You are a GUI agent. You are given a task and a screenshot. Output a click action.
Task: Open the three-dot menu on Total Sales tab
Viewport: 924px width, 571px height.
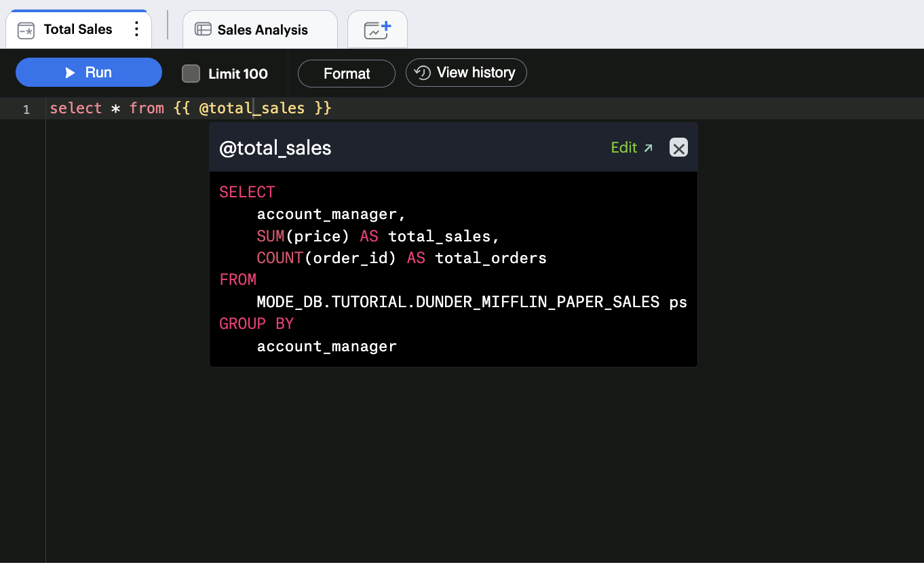(136, 29)
